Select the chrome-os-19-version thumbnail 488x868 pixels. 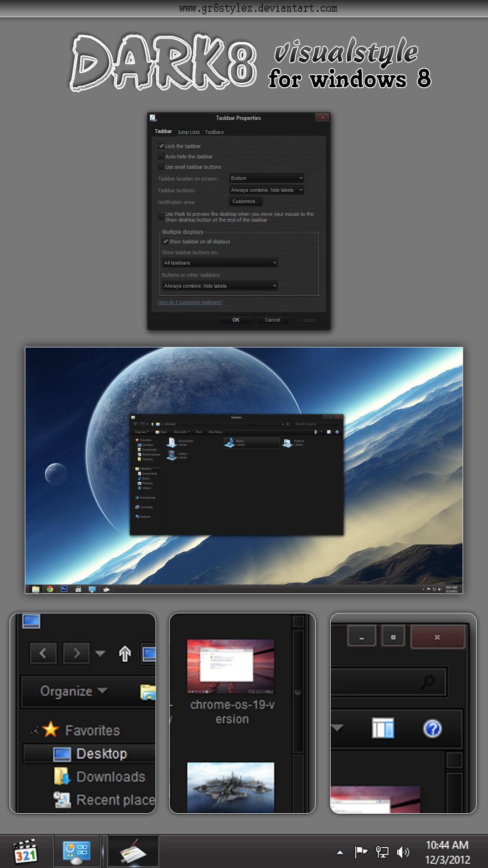pyautogui.click(x=232, y=683)
